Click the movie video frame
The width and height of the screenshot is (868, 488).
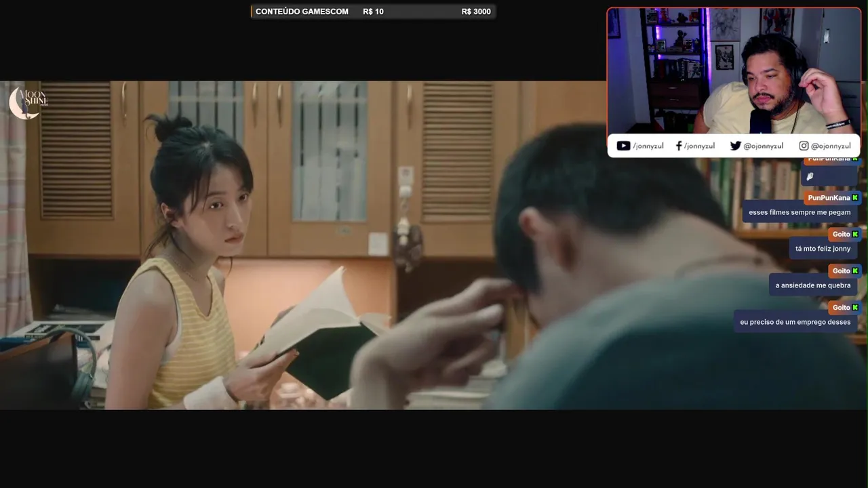(x=434, y=245)
